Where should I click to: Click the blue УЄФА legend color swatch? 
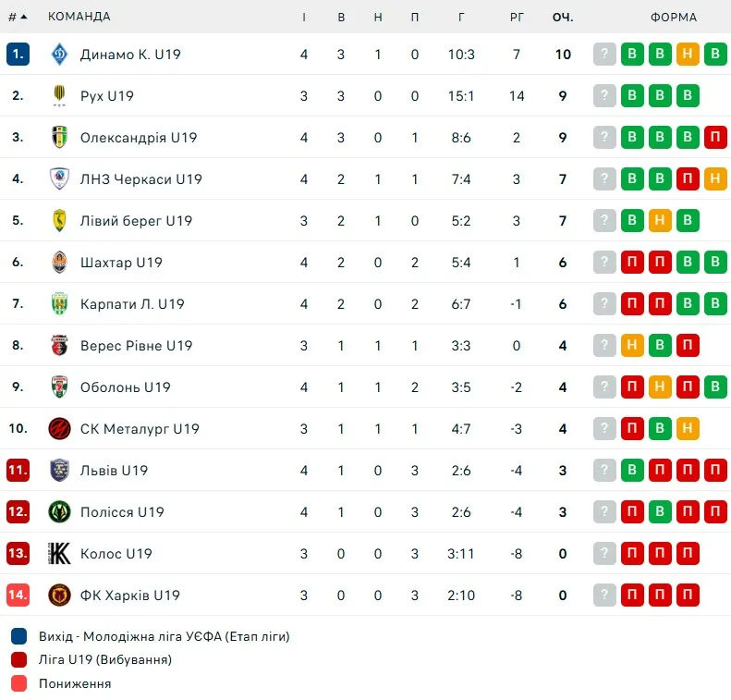pyautogui.click(x=19, y=636)
